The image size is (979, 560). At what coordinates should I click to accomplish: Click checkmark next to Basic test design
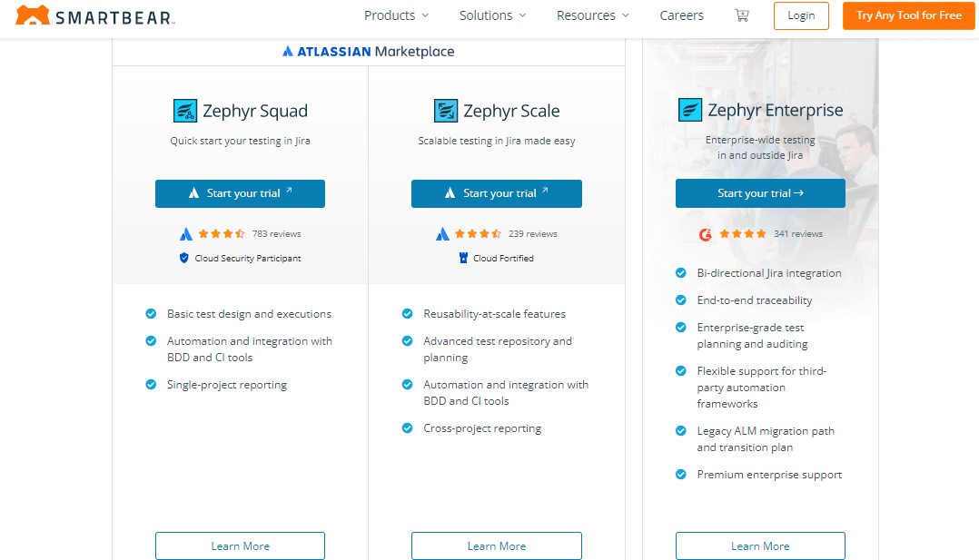pos(151,314)
